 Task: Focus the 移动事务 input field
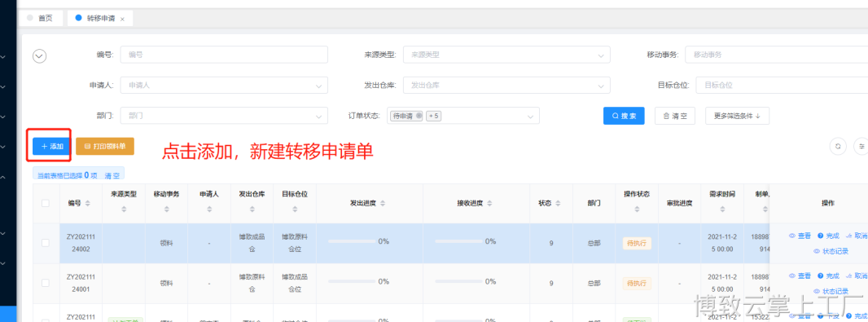tap(777, 55)
